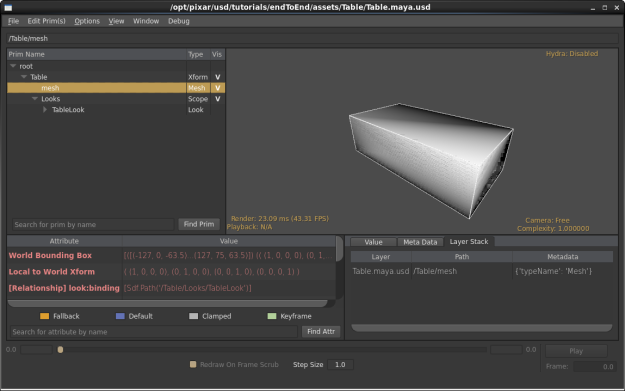Open the Debug menu
Screen dimensions: 625x391
point(179,21)
